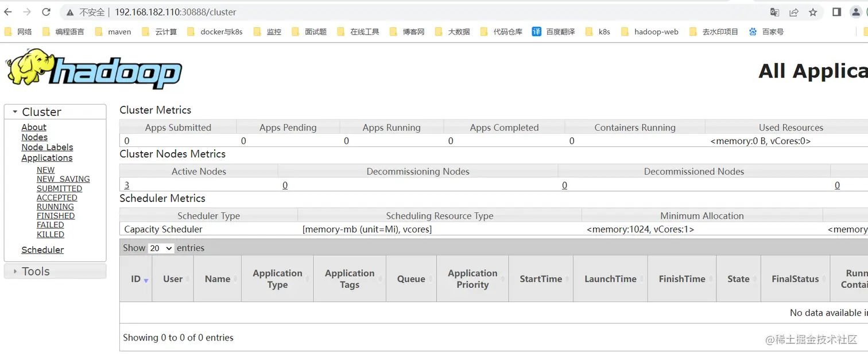This screenshot has height=356, width=868.
Task: Click the browser forward arrow
Action: [x=27, y=12]
